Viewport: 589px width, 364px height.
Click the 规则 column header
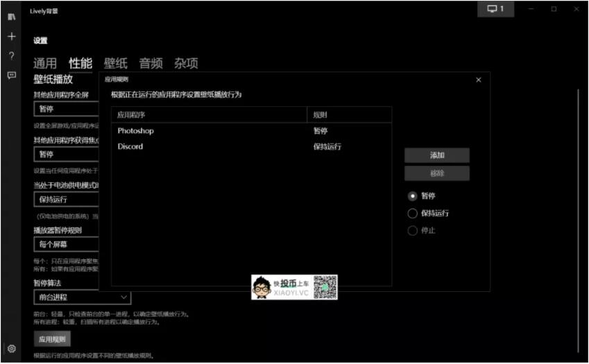pos(350,115)
